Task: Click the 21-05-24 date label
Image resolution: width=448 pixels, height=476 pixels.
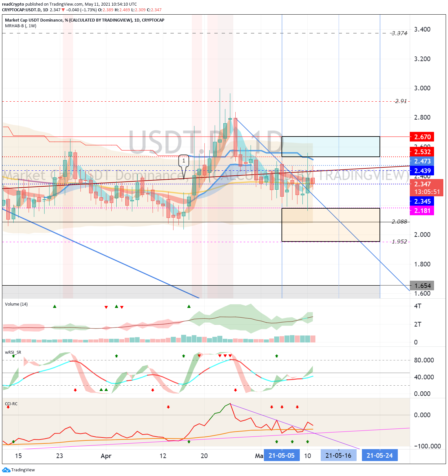Action: [380, 455]
